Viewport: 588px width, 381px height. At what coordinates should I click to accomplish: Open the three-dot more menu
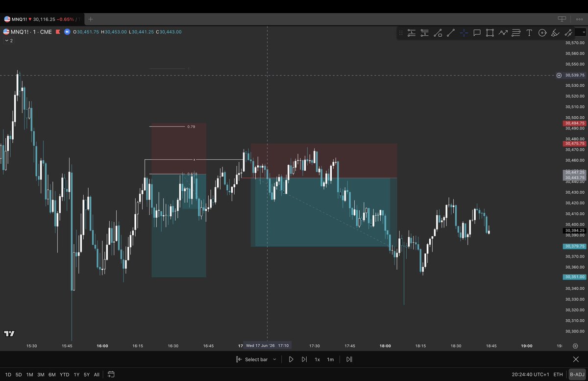click(x=578, y=19)
